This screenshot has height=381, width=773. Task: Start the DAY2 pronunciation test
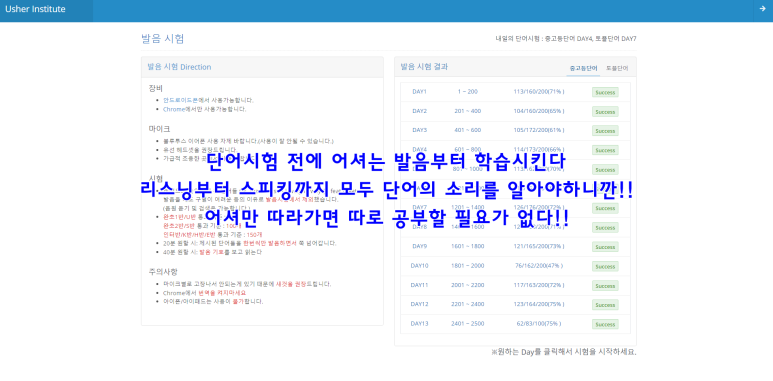click(x=419, y=111)
